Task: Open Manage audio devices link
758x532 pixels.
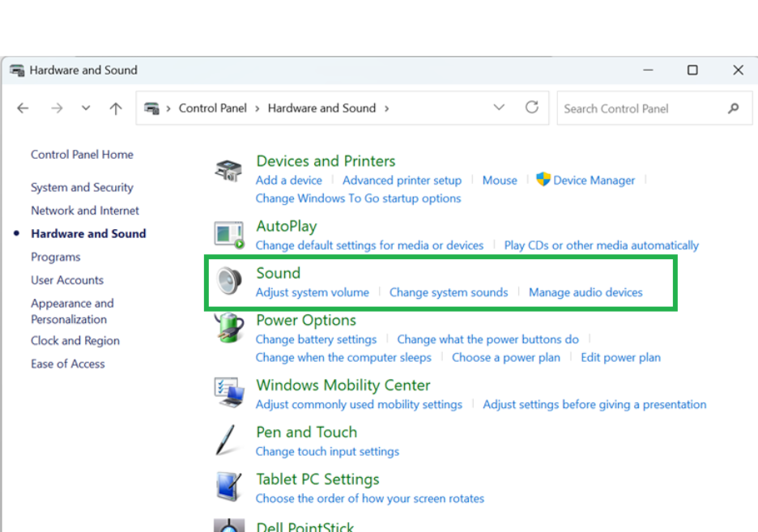Action: pyautogui.click(x=586, y=292)
